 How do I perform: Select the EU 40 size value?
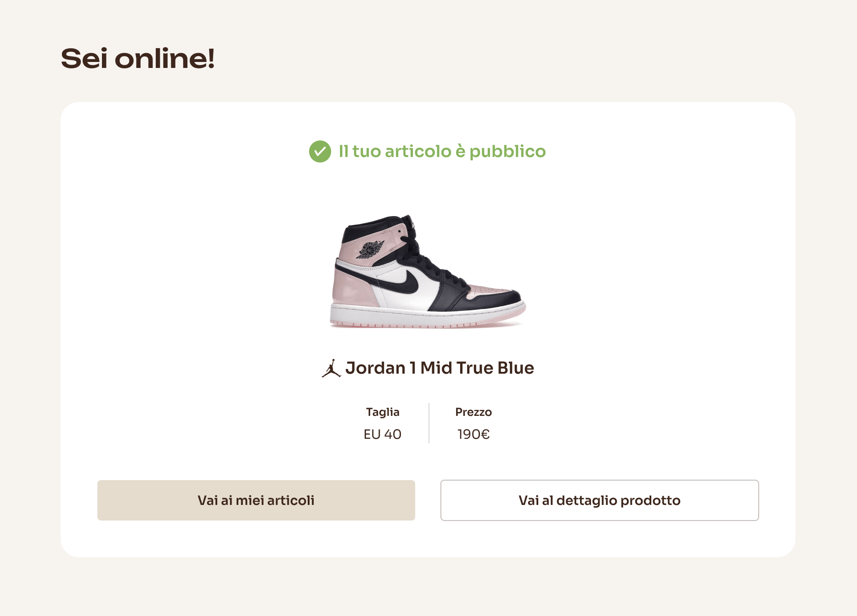point(383,434)
